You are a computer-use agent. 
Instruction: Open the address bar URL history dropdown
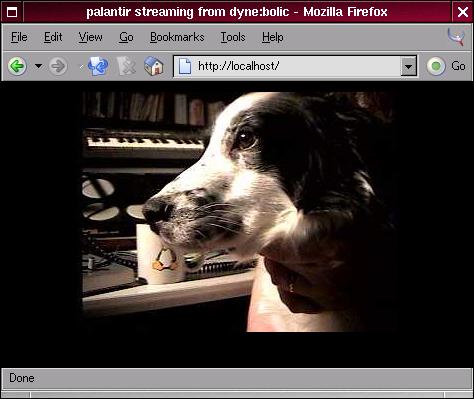pyautogui.click(x=408, y=66)
